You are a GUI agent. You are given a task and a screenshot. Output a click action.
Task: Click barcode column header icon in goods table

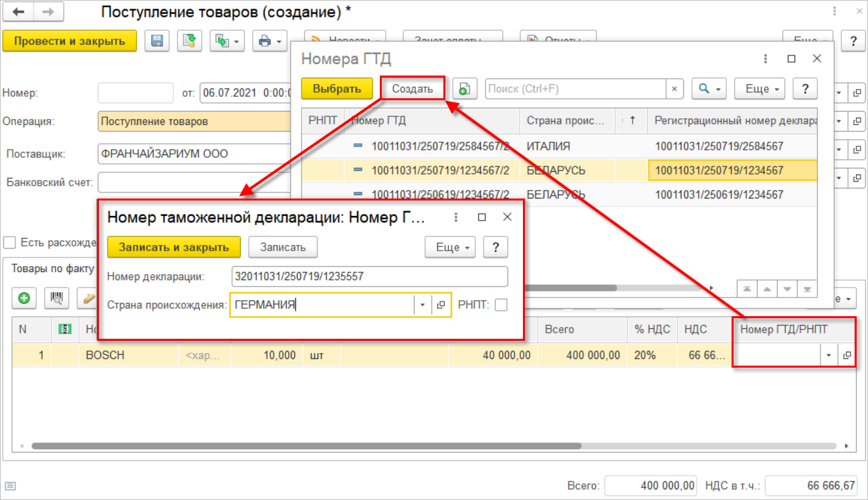(x=65, y=329)
